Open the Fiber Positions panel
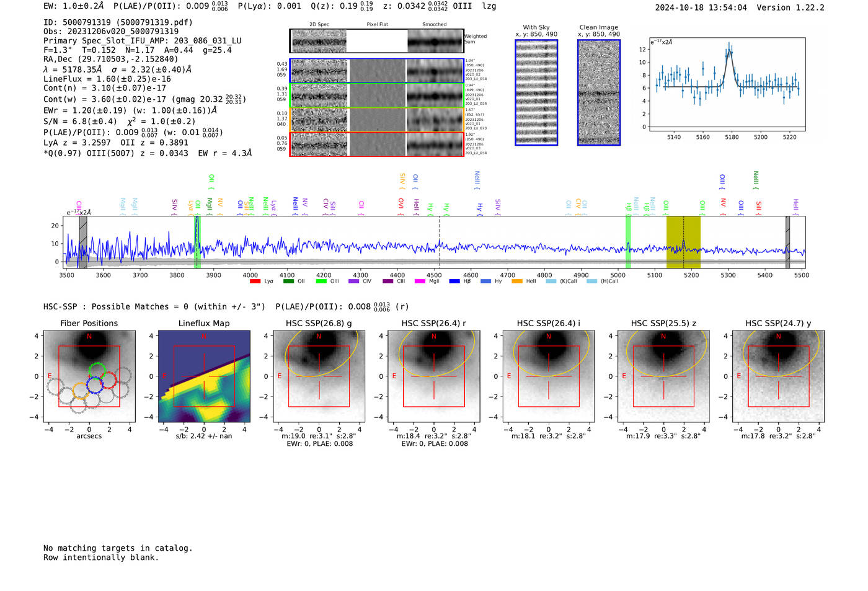Screen dimensions: 868x591 coord(89,376)
